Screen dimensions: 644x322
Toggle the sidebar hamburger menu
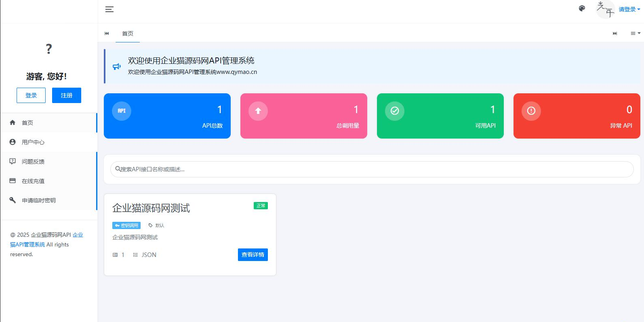(109, 9)
